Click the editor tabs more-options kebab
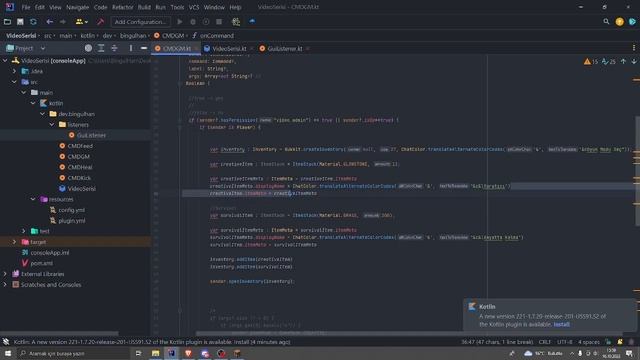This screenshot has width=640, height=360. 634,48
